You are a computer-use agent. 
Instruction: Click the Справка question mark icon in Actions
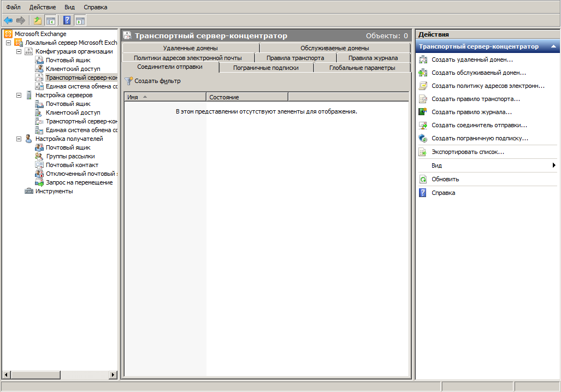423,193
